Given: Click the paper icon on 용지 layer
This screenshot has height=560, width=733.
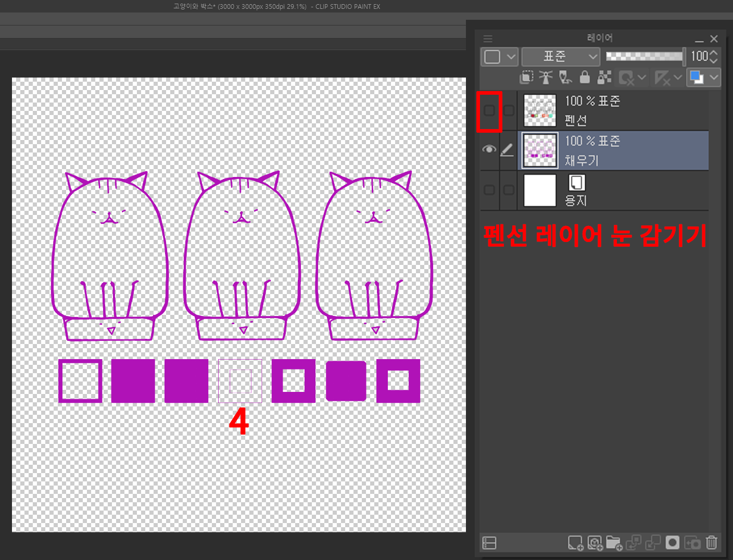Looking at the screenshot, I should click(576, 183).
